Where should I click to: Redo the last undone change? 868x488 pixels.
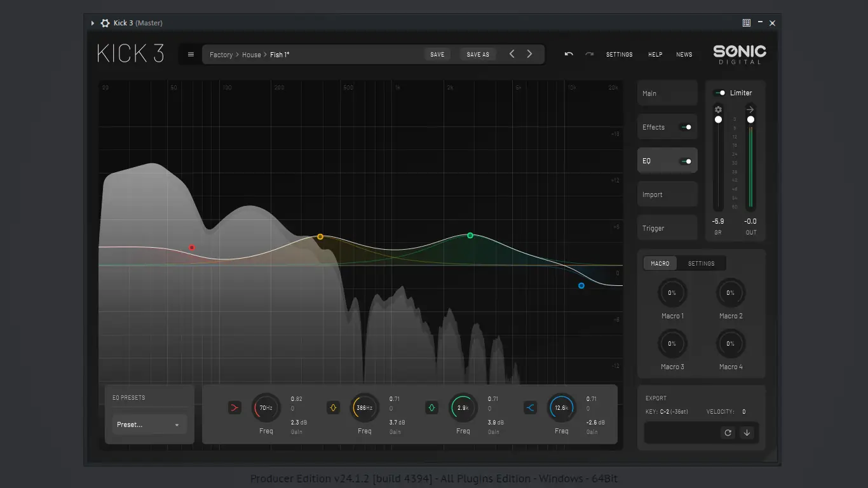[x=589, y=54]
